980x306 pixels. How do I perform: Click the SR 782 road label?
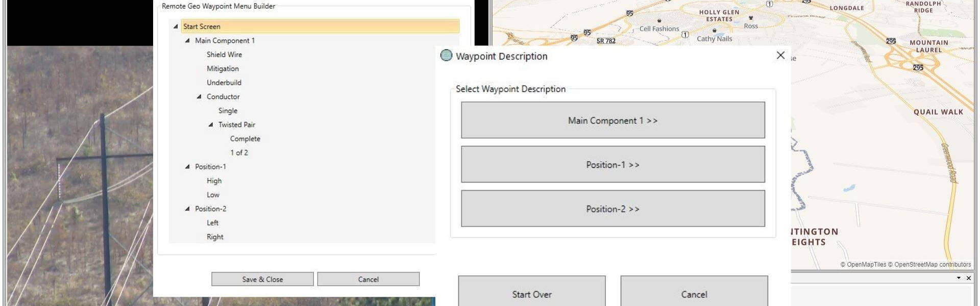pos(606,41)
